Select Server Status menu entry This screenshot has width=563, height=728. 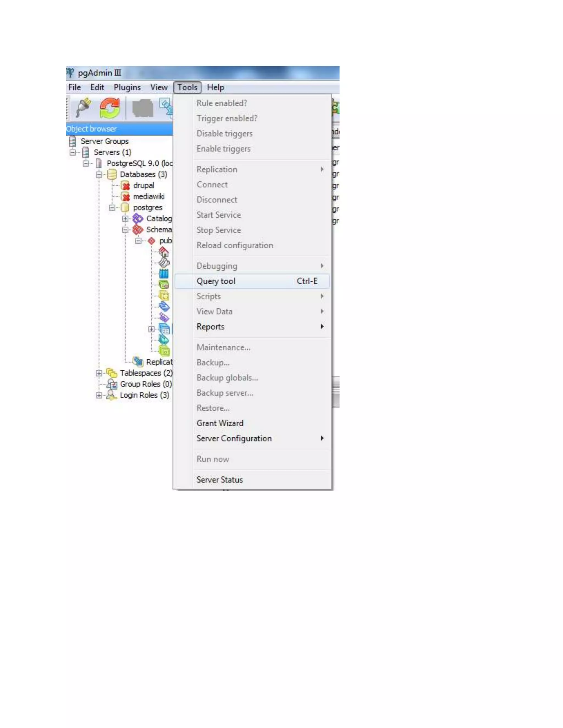252,480
